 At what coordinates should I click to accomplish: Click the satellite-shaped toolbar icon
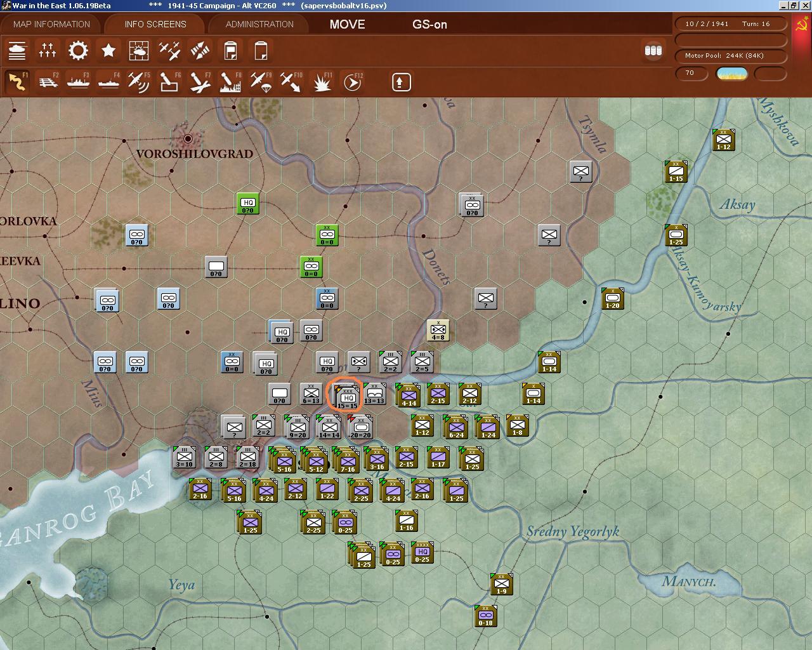(200, 50)
